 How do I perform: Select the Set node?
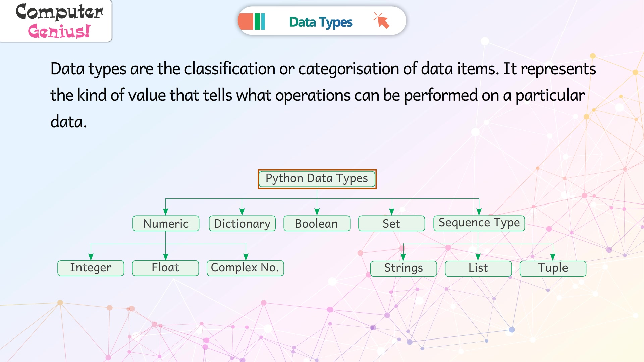391,223
